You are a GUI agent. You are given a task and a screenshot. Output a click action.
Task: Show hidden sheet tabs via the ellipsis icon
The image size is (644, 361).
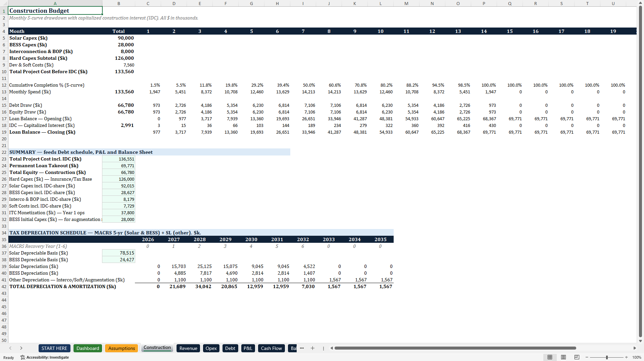tap(302, 348)
